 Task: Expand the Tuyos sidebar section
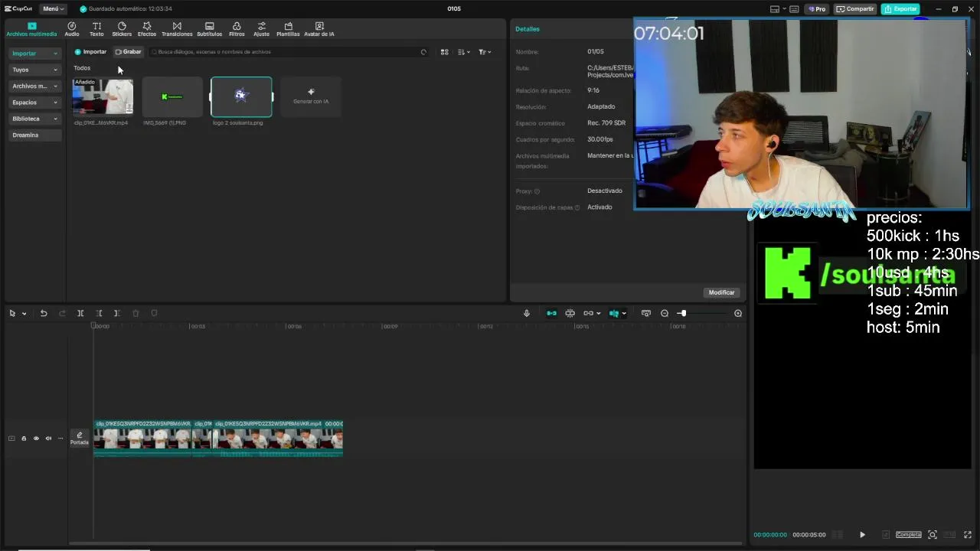click(x=34, y=70)
